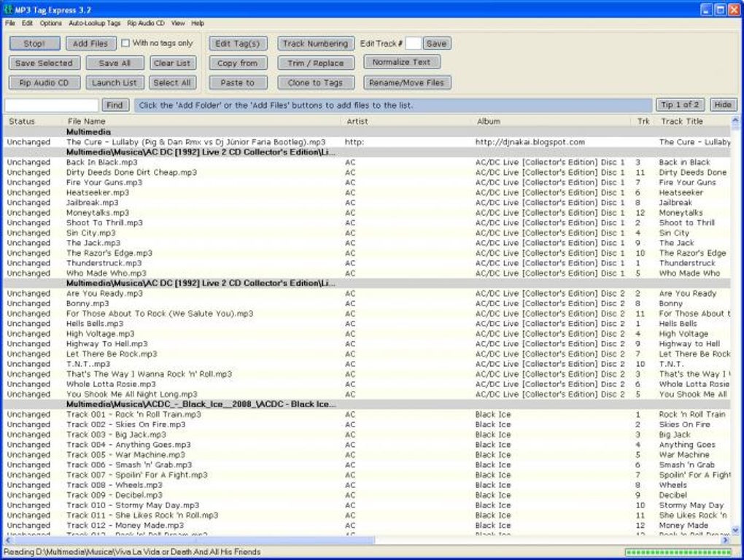This screenshot has width=744, height=560.
Task: Click the Track Numbering button
Action: (x=316, y=44)
